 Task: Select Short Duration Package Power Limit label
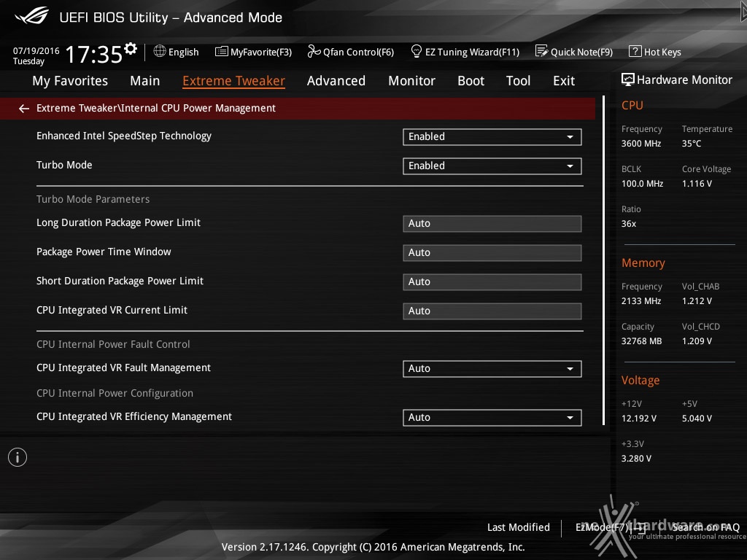pos(120,281)
